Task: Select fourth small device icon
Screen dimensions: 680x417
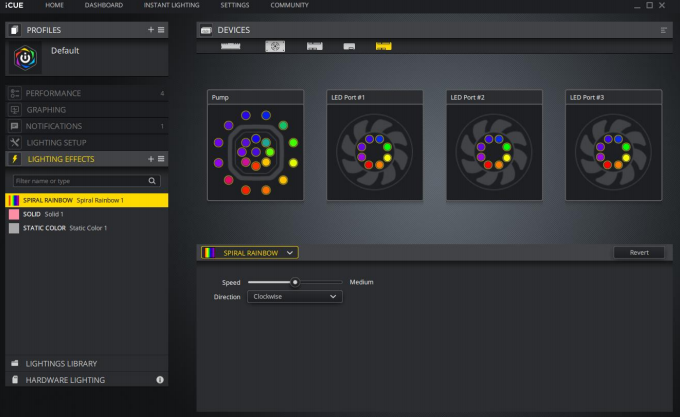Action: point(349,46)
